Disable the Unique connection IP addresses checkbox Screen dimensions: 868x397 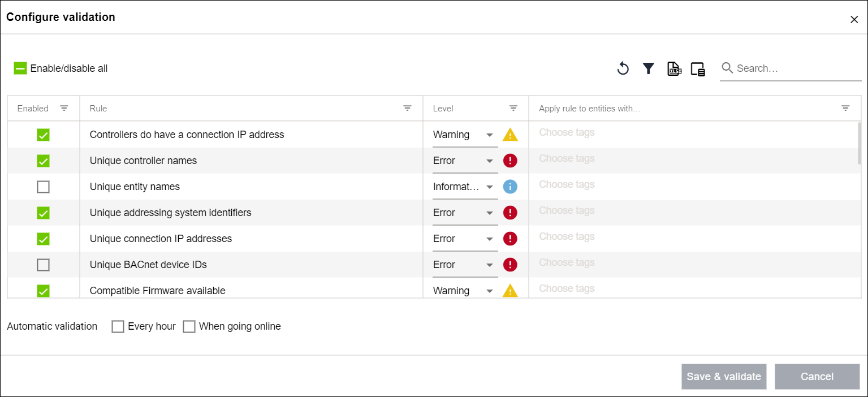[43, 239]
